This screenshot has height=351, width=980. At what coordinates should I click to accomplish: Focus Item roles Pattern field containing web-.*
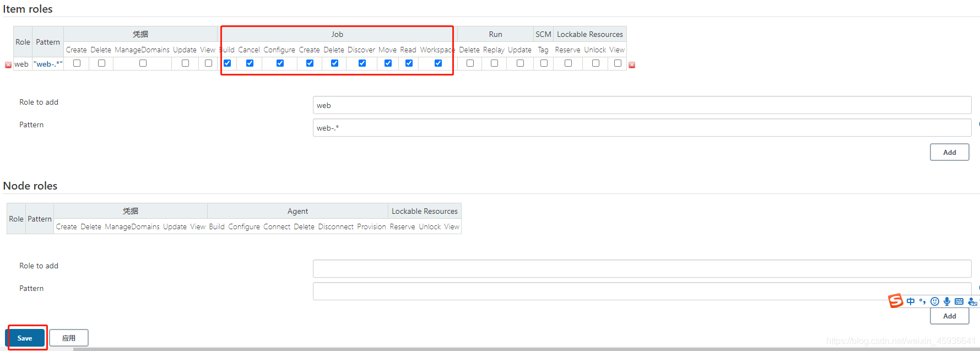pyautogui.click(x=642, y=128)
